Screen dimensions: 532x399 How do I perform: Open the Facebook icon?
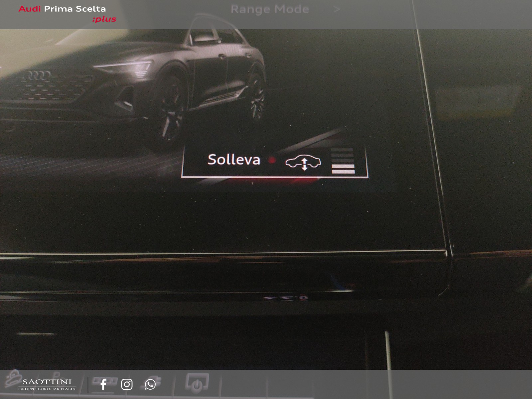[x=103, y=384]
